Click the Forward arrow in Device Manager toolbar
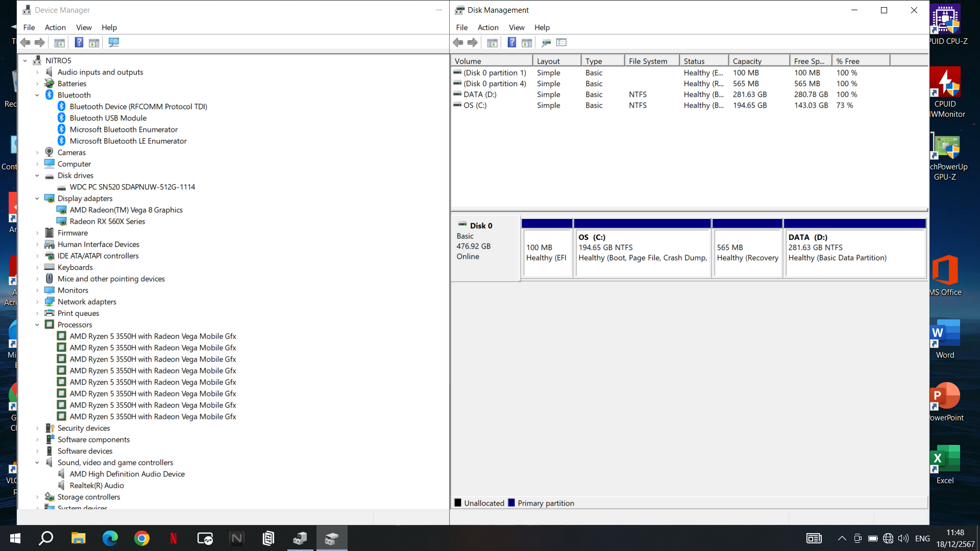Image resolution: width=980 pixels, height=551 pixels. (x=40, y=43)
